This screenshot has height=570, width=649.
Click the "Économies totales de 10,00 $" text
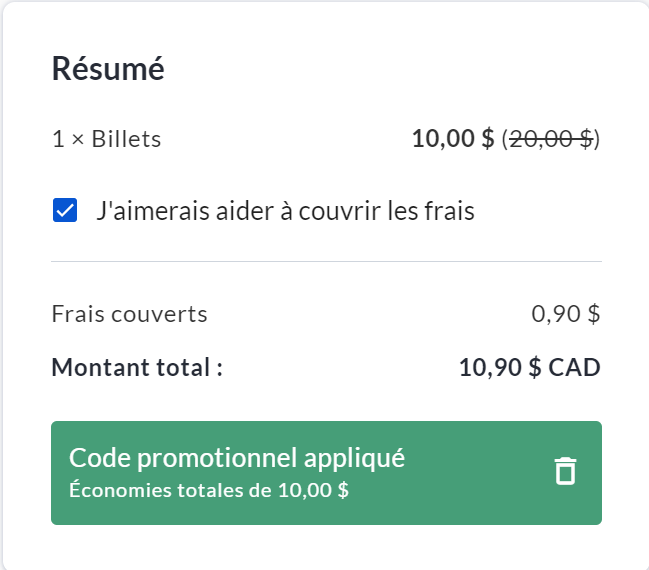pos(209,490)
